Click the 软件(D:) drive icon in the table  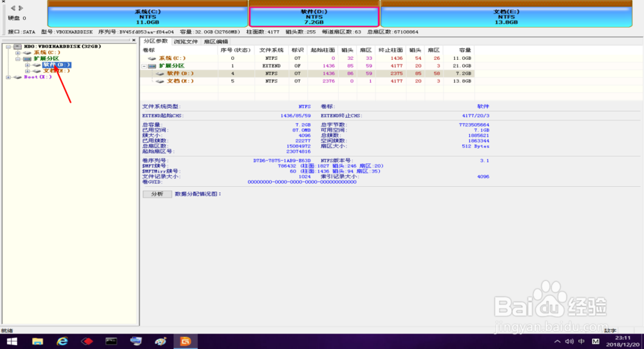tap(160, 74)
